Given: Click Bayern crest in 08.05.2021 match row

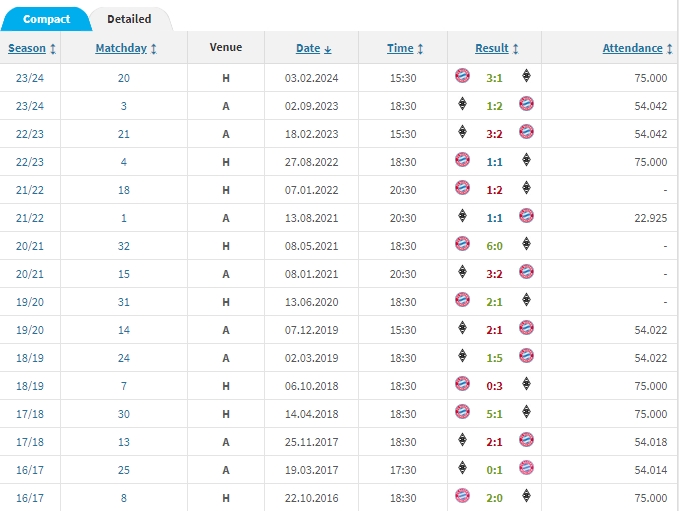Looking at the screenshot, I should tap(463, 244).
